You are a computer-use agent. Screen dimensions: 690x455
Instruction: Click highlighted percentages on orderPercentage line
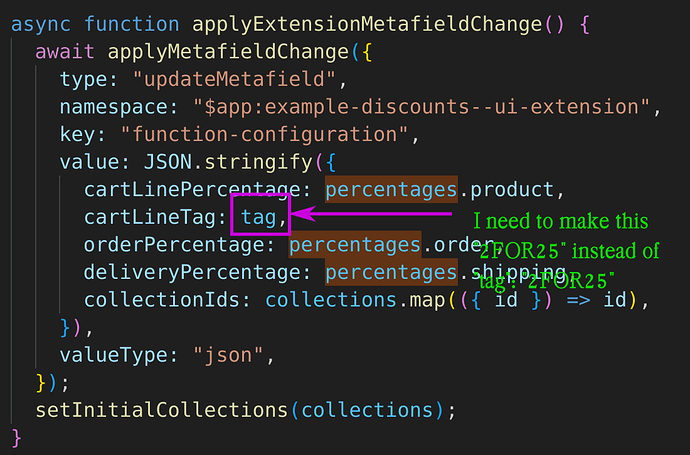click(355, 245)
